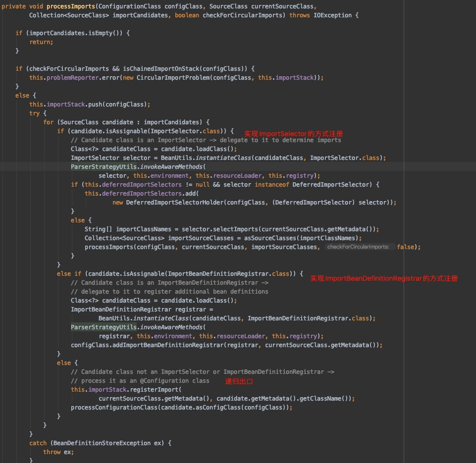Image resolution: width=476 pixels, height=463 pixels.
Task: Click the 'Candidate class not an ImportSelector' comment
Action: 203,372
